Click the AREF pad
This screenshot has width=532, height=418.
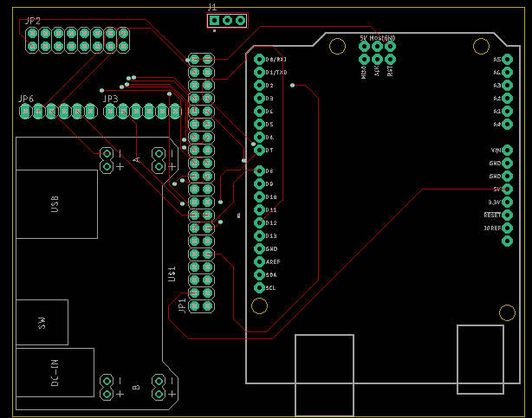(x=259, y=261)
